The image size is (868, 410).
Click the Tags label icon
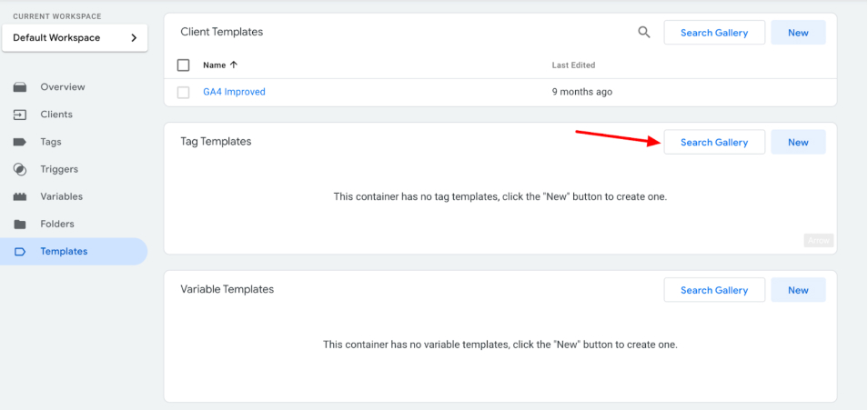point(20,142)
